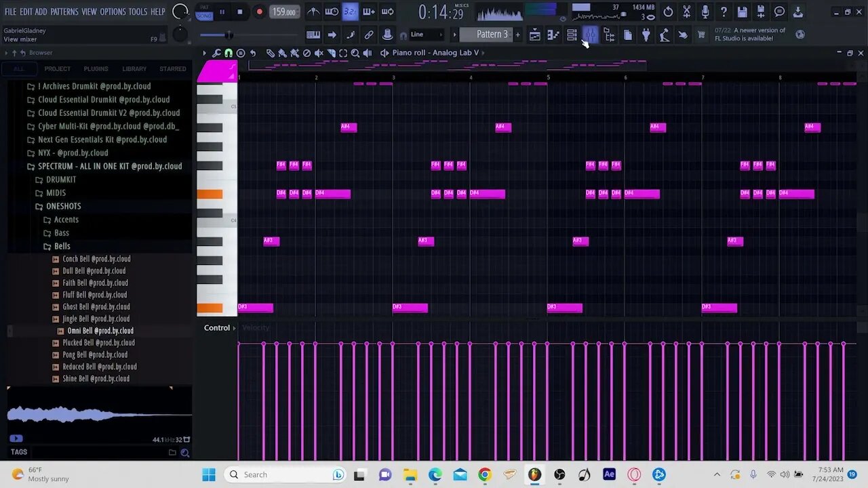Click the red record button
Image resolution: width=868 pixels, height=488 pixels.
pos(259,12)
